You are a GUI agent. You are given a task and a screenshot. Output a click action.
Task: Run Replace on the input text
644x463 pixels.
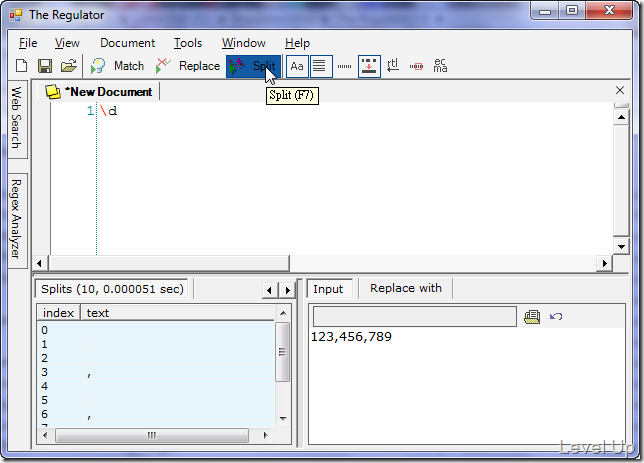pos(188,66)
